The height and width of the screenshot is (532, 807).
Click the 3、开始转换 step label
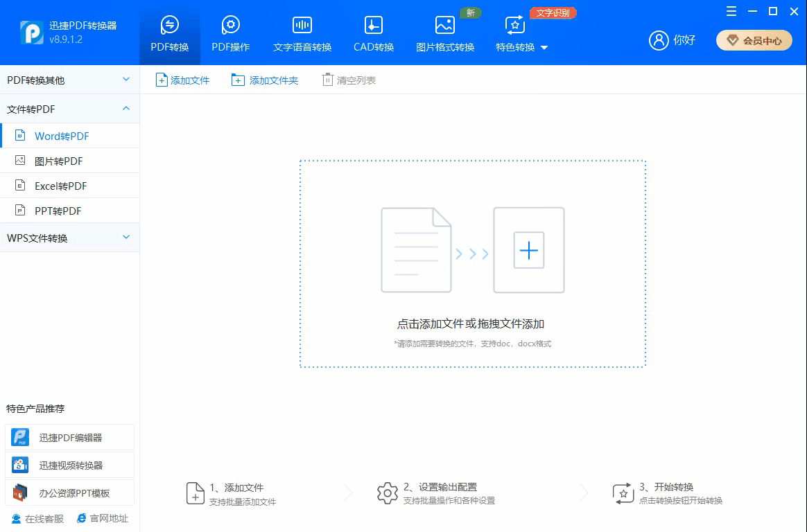click(666, 487)
